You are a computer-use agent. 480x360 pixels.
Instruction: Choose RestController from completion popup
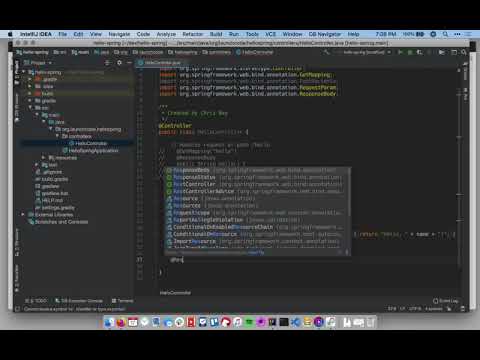(x=257, y=184)
